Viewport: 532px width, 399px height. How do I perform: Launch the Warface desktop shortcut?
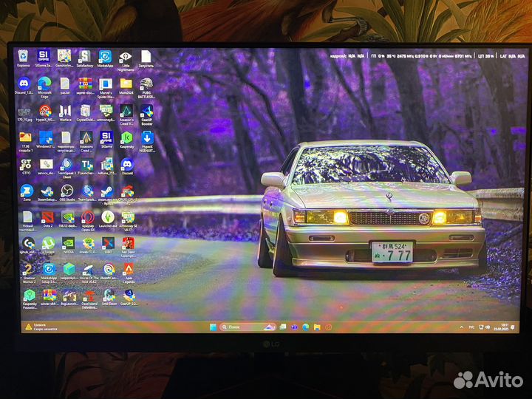[66, 111]
